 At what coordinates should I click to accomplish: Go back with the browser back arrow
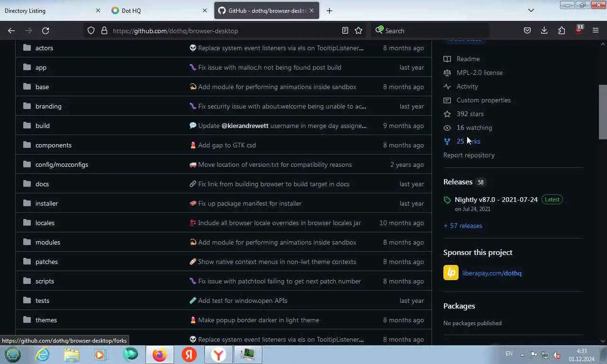pos(11,31)
